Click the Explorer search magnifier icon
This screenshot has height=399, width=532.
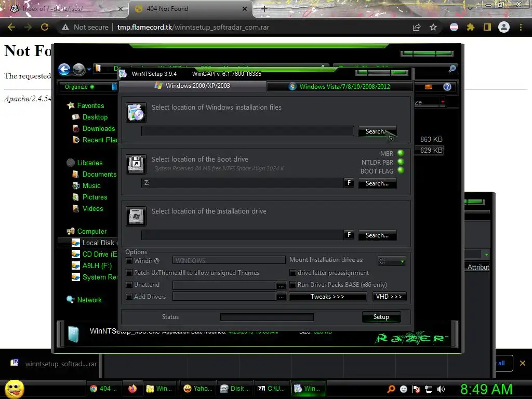[x=452, y=69]
